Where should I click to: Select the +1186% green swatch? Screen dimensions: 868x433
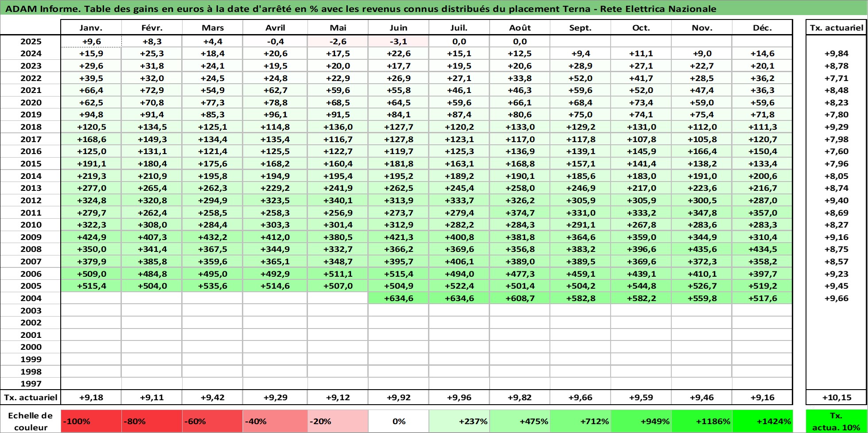702,421
